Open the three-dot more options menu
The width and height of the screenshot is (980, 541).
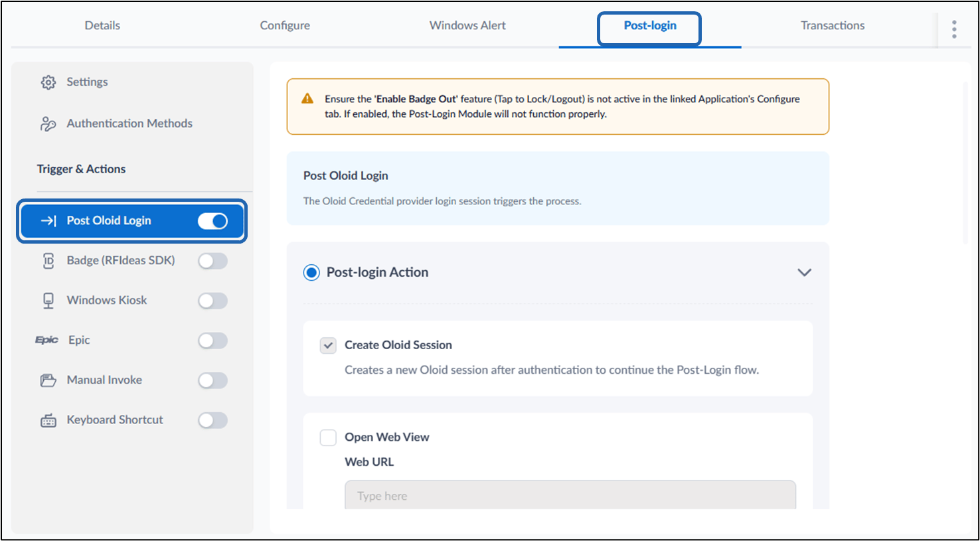coord(954,29)
